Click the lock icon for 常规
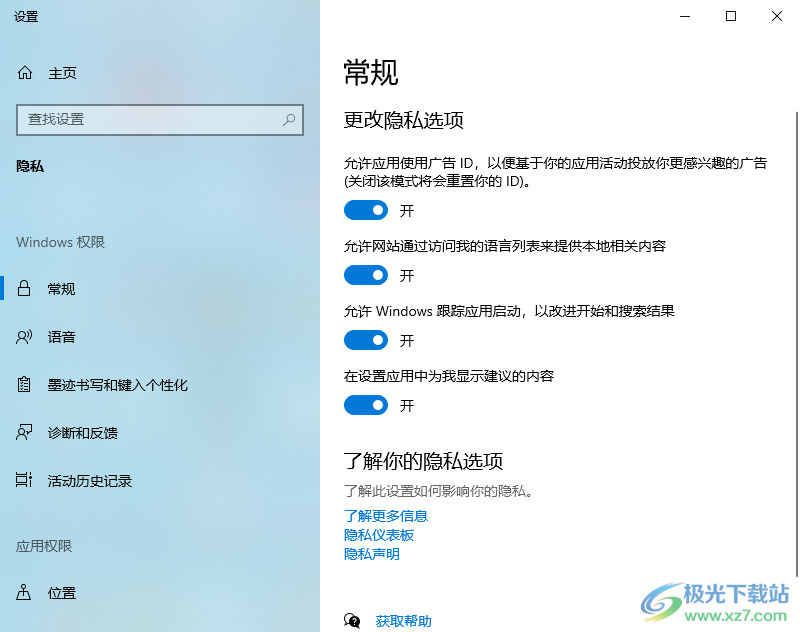 (24, 288)
